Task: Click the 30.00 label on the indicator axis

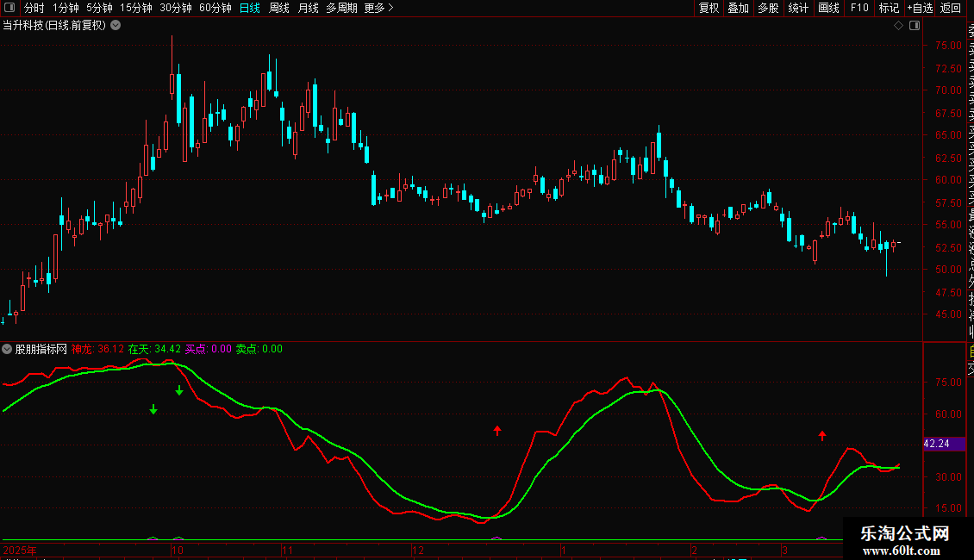Action: coord(948,476)
